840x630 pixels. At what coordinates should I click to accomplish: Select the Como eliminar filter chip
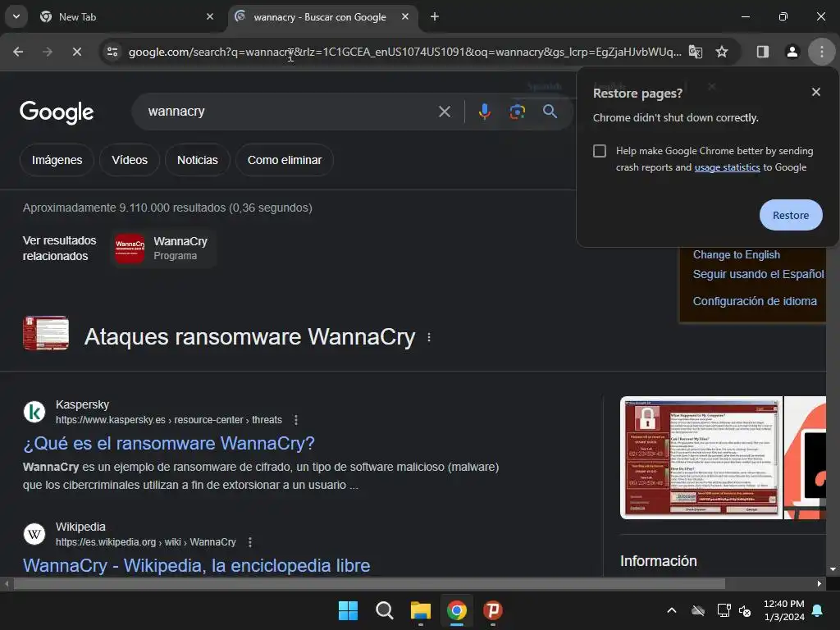285,160
